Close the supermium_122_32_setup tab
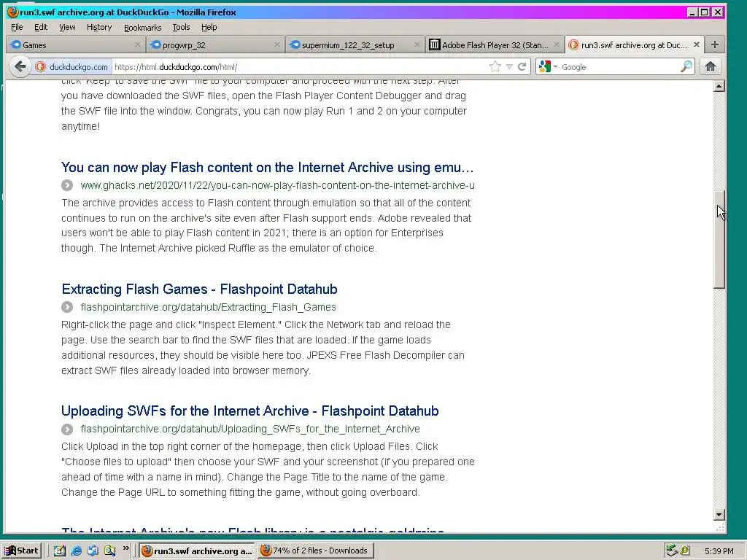Screen dimensions: 747x560 pos(417,44)
